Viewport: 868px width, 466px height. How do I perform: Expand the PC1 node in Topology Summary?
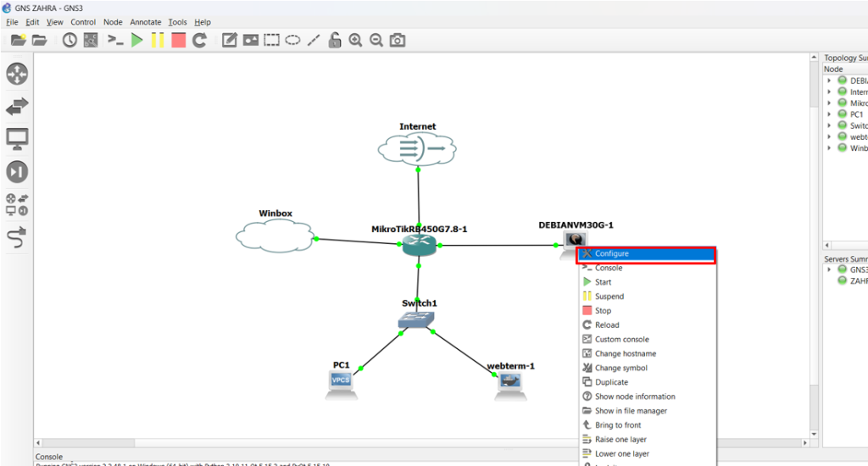pyautogui.click(x=829, y=114)
